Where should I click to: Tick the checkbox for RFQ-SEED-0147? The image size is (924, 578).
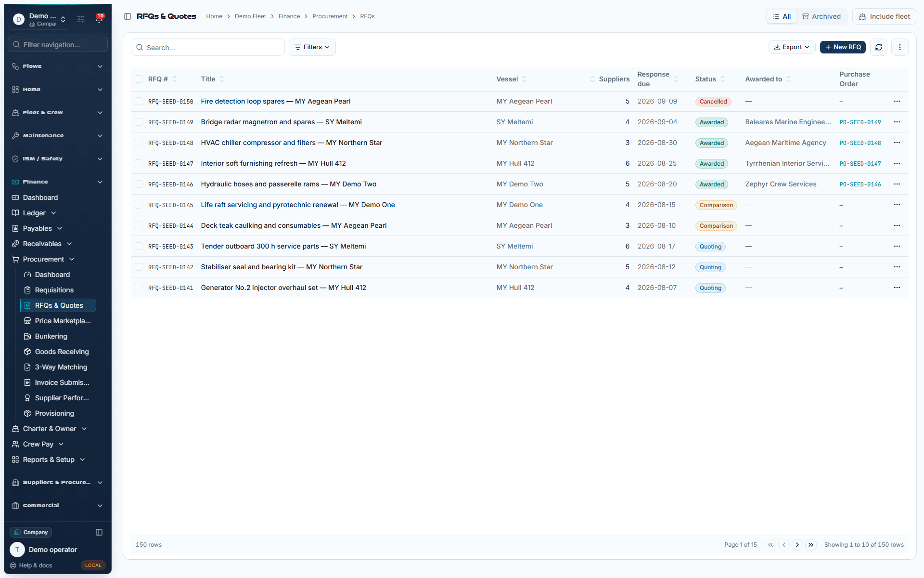point(139,163)
